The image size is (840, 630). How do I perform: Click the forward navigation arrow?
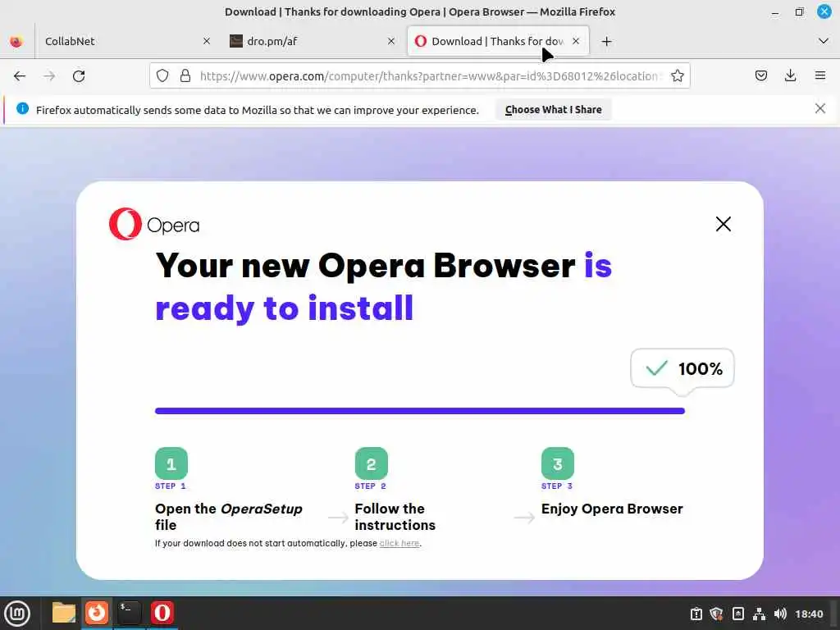click(x=49, y=76)
